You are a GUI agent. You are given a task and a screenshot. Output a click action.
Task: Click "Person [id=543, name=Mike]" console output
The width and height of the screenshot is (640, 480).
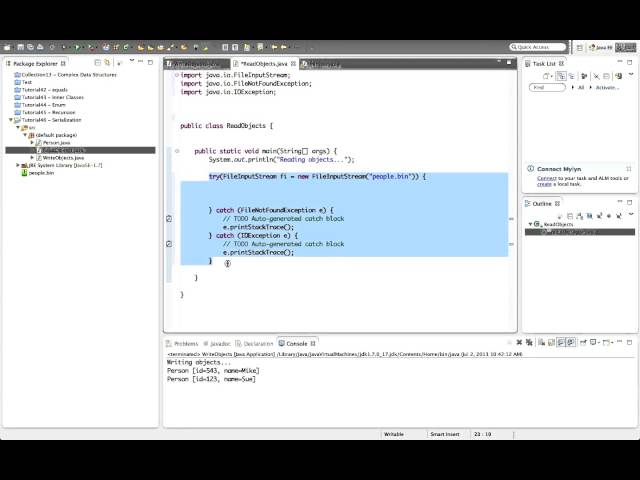(x=213, y=371)
